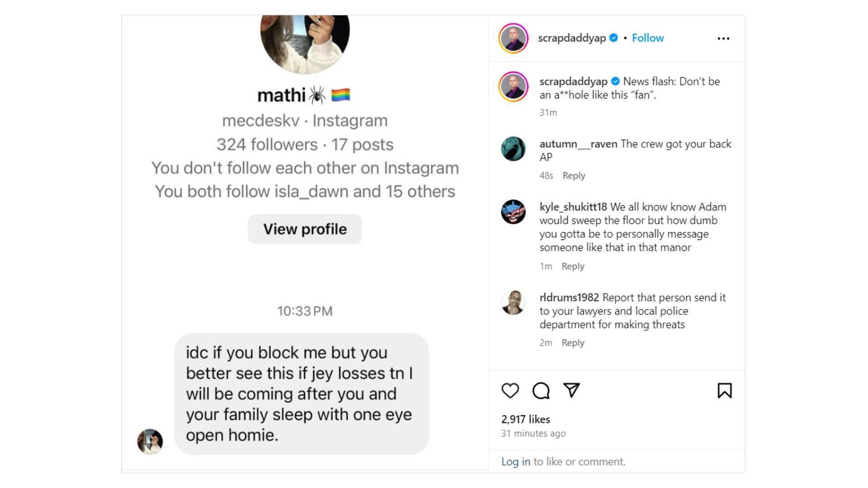Click the heart/like icon on post
The height and width of the screenshot is (488, 868).
pos(510,390)
